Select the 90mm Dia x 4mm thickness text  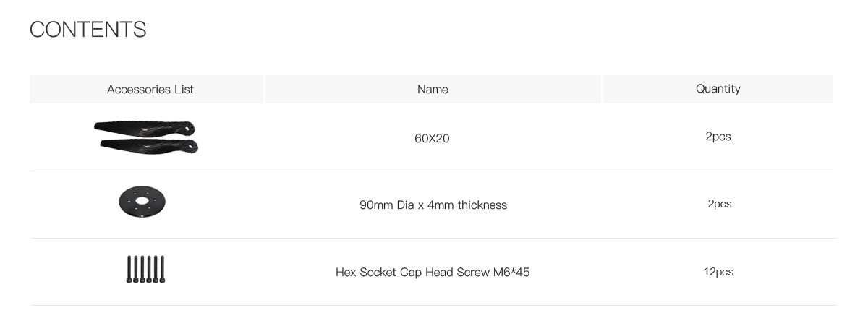pos(433,205)
